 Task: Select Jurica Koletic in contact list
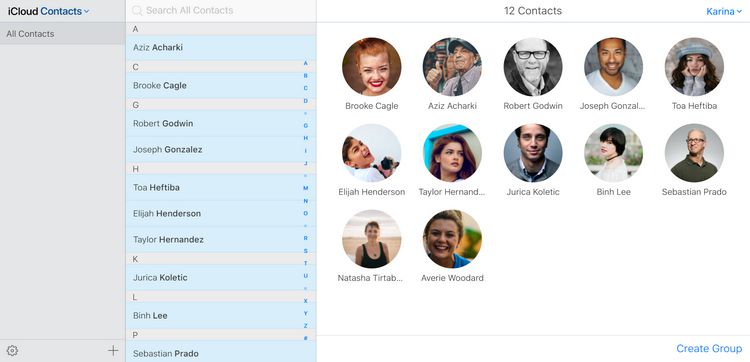(x=221, y=277)
